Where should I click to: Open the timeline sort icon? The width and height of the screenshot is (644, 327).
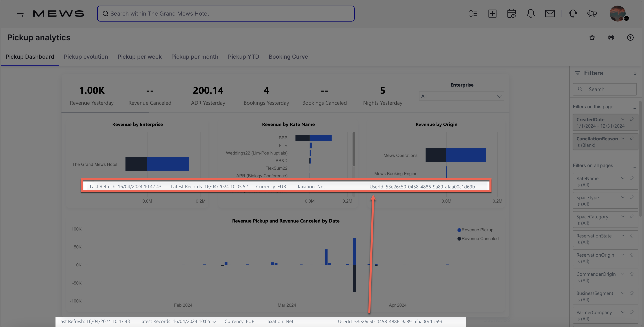click(x=473, y=14)
